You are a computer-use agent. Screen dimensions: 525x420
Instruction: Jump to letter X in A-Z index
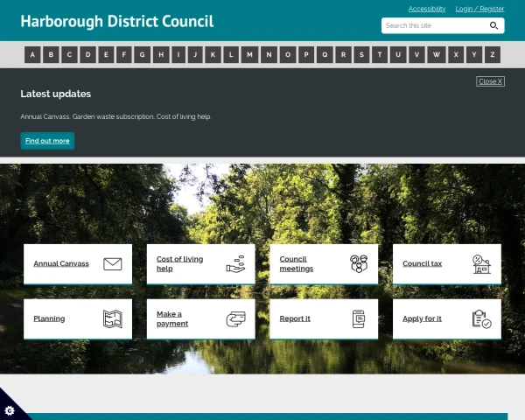click(x=456, y=54)
